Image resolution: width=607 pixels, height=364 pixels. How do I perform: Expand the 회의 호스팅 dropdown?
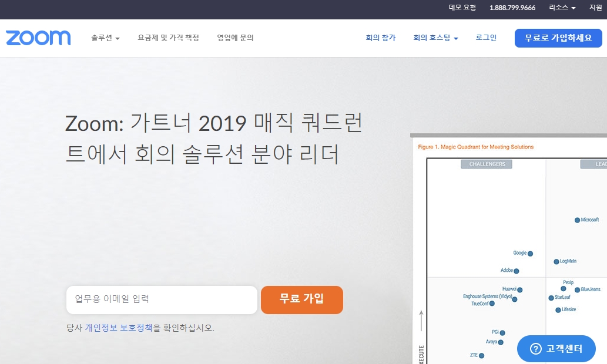pyautogui.click(x=435, y=38)
